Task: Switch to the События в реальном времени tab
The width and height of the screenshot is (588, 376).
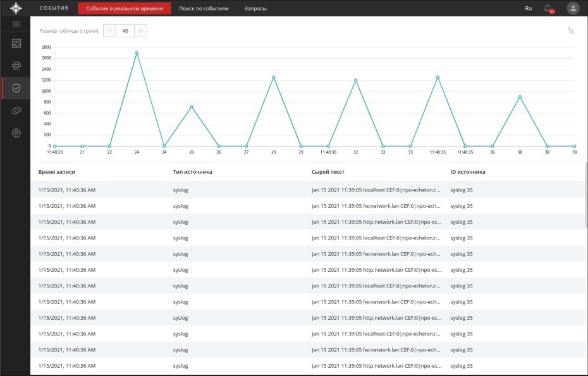Action: (125, 8)
